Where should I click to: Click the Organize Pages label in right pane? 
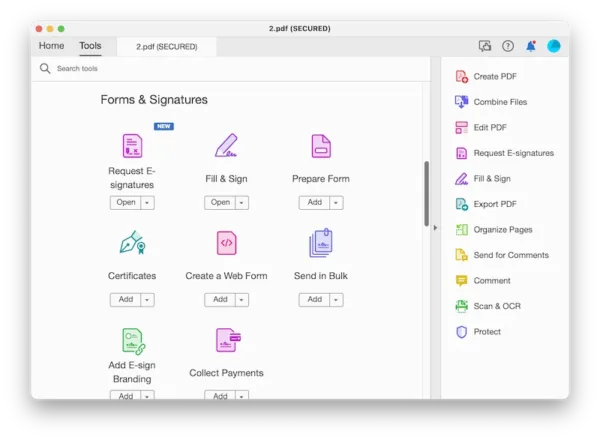503,230
